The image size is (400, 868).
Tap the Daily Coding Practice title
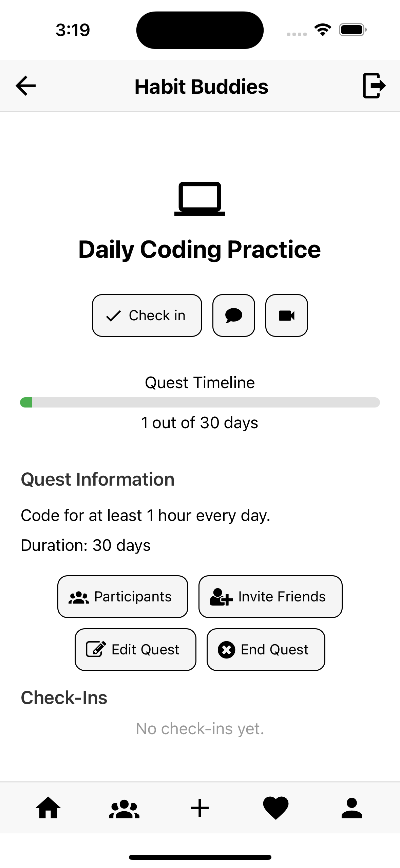(199, 250)
